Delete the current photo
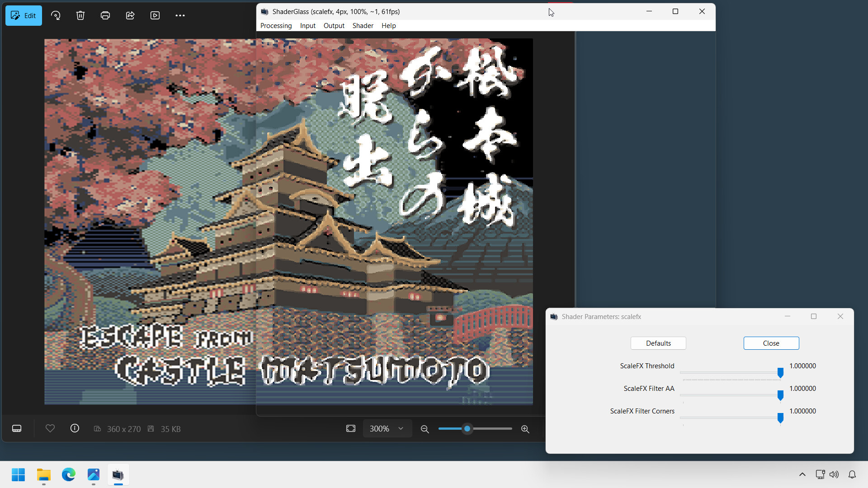Viewport: 868px width, 488px height. click(x=80, y=15)
